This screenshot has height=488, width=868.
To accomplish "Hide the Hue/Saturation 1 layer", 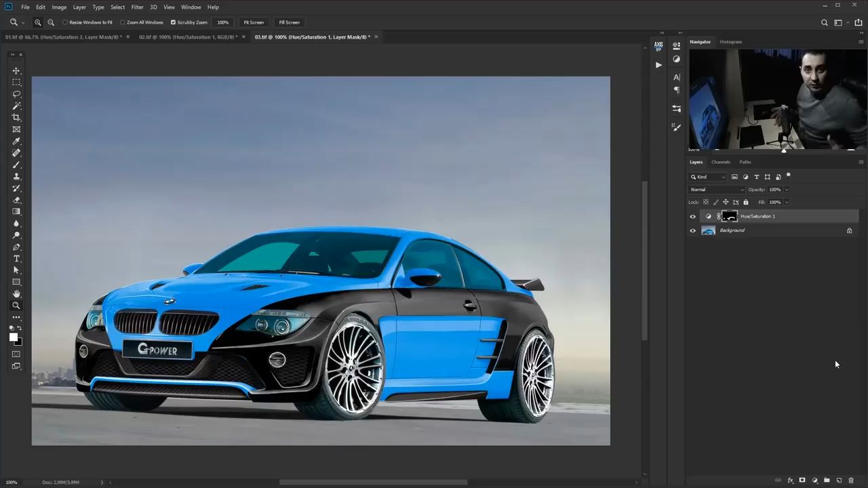I will [692, 217].
